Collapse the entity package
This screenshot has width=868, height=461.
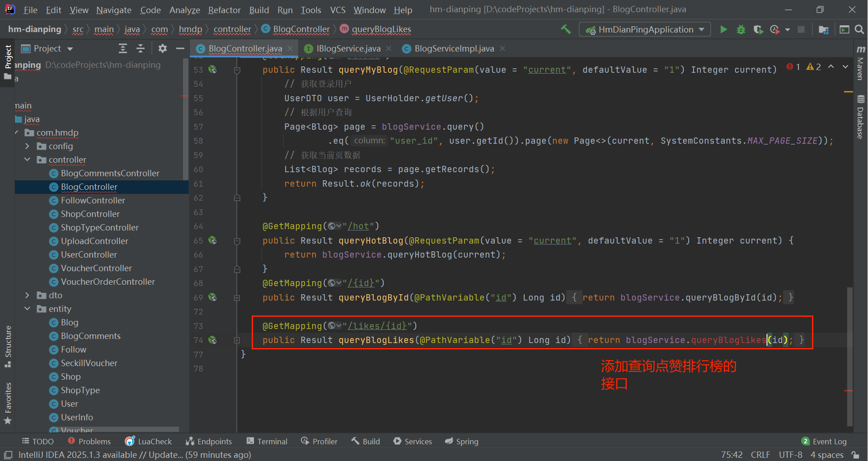point(27,309)
